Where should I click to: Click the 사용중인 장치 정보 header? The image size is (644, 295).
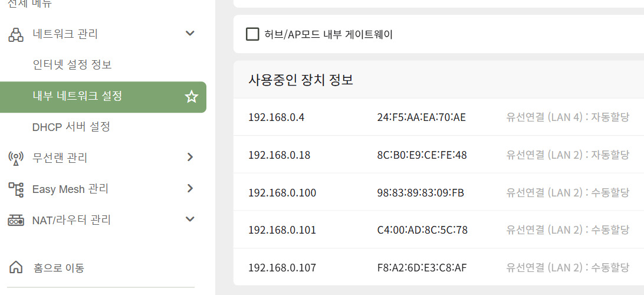tap(301, 80)
